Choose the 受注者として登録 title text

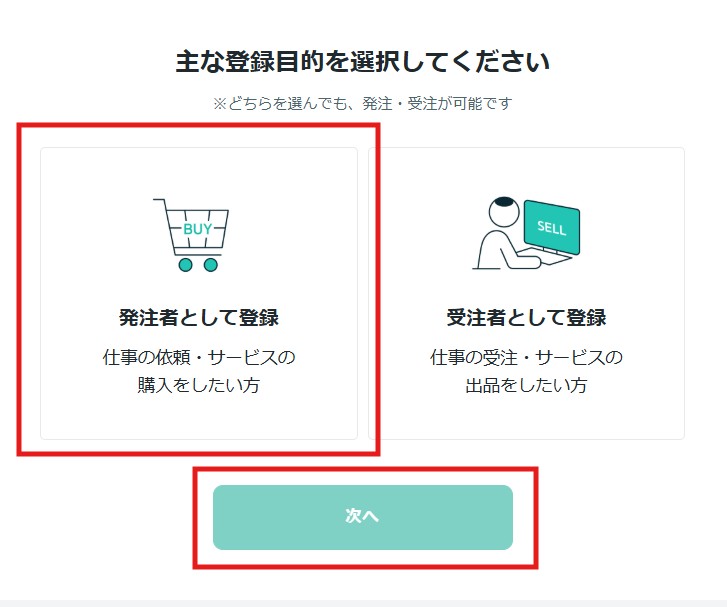click(526, 318)
